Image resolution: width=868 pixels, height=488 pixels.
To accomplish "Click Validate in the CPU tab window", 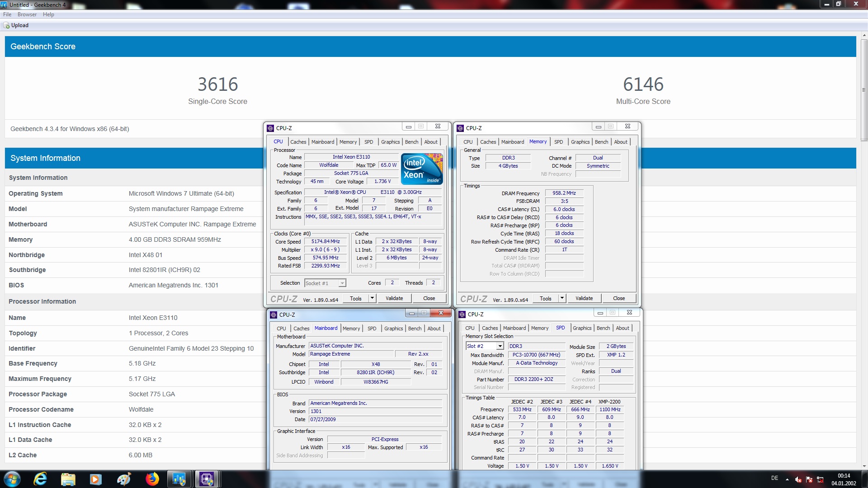I will tap(394, 298).
